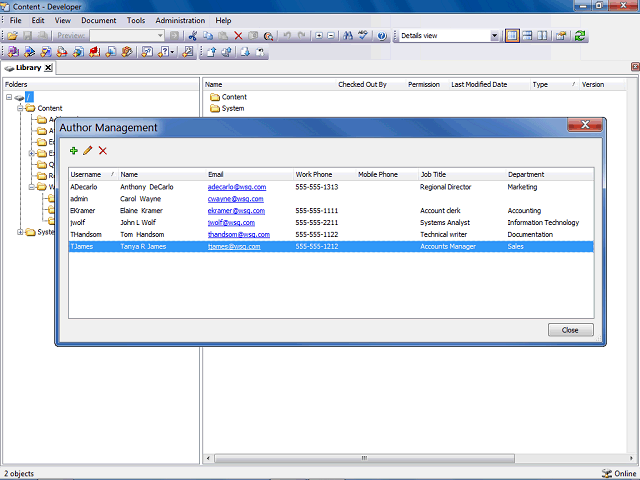Image resolution: width=640 pixels, height=480 pixels.
Task: Select the admin author row
Action: [331, 199]
